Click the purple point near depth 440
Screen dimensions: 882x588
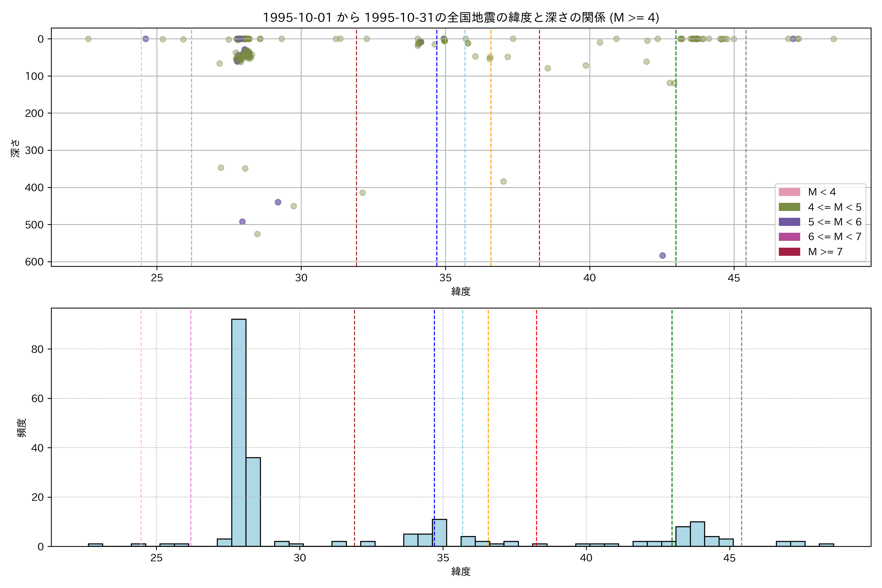pyautogui.click(x=278, y=202)
